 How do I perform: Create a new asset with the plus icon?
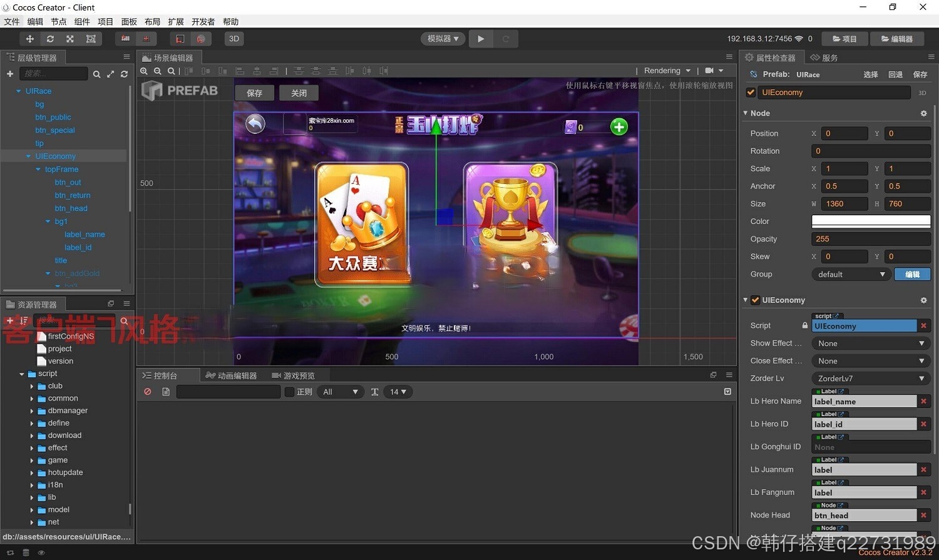point(10,320)
